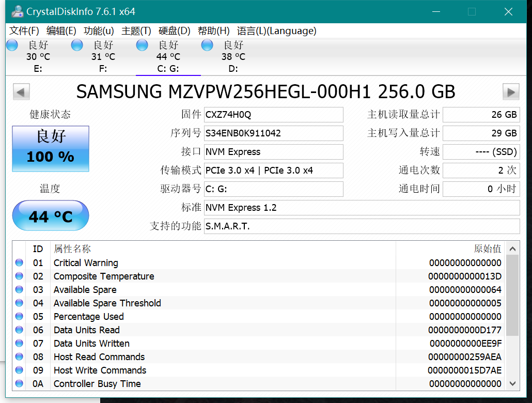Click the supported features field S.M.A.R.T.
532x403 pixels.
tap(362, 226)
